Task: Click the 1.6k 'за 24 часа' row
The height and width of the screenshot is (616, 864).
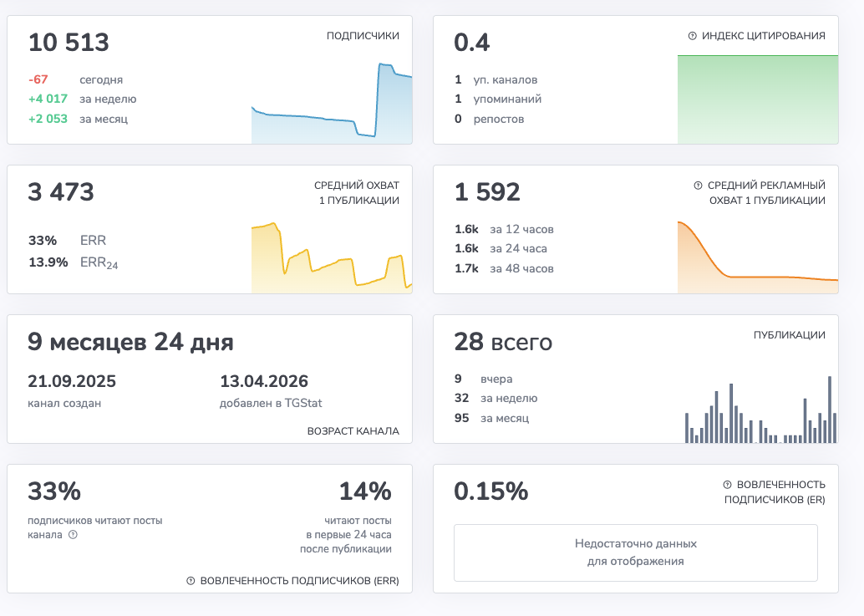Action: [501, 248]
